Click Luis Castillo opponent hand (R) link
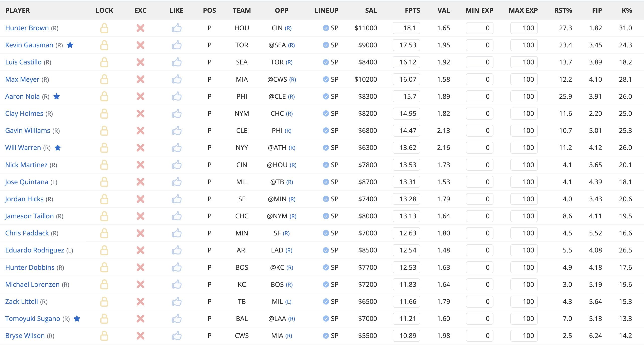644x345 pixels. [289, 62]
